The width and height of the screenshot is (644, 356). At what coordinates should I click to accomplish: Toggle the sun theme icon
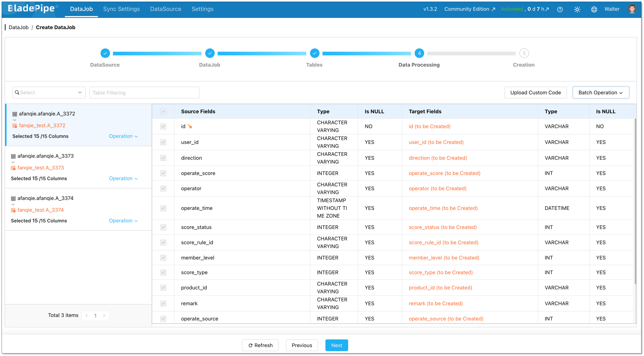[x=577, y=9]
